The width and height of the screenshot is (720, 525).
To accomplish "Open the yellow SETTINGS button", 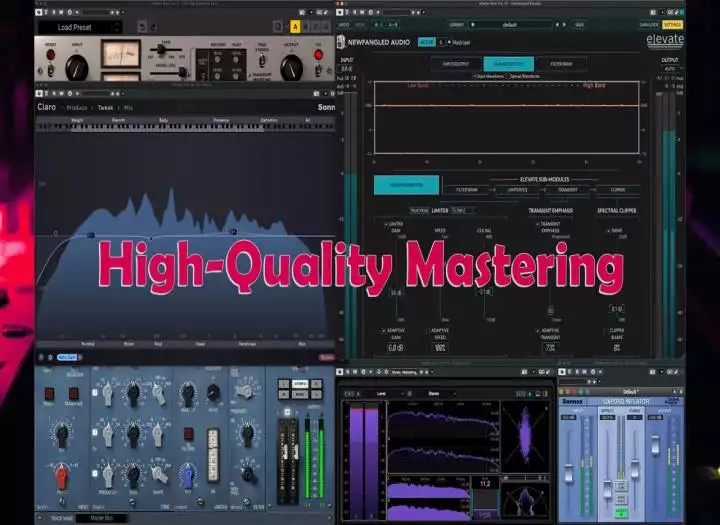I will click(x=673, y=24).
